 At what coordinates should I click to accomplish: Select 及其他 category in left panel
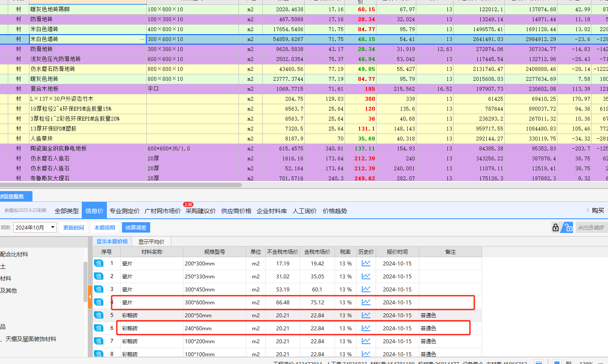[9, 291]
